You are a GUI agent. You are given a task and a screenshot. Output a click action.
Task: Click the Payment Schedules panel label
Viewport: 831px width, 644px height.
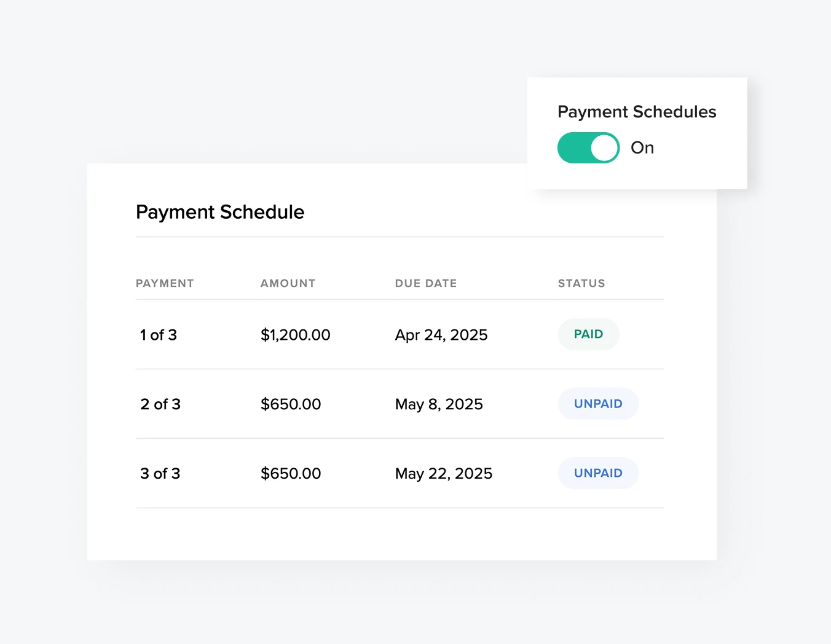click(637, 112)
